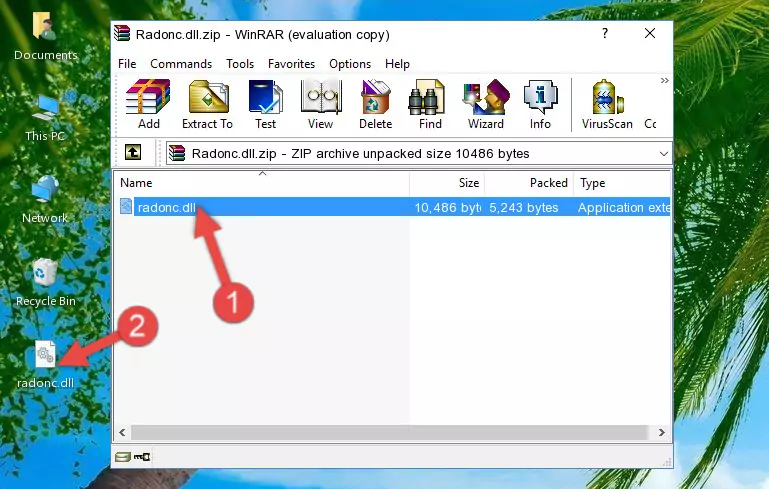
Task: Click the drive icon in the status bar
Action: pos(123,457)
